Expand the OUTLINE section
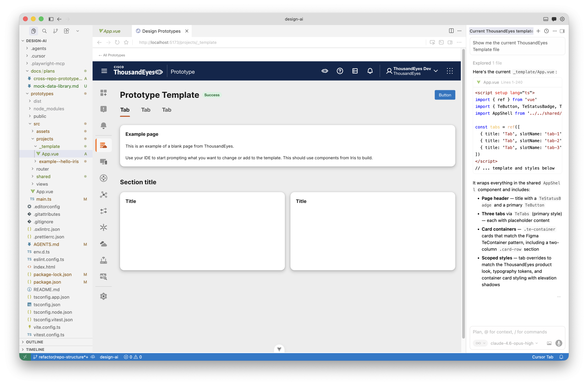The height and width of the screenshot is (386, 588). [35, 342]
